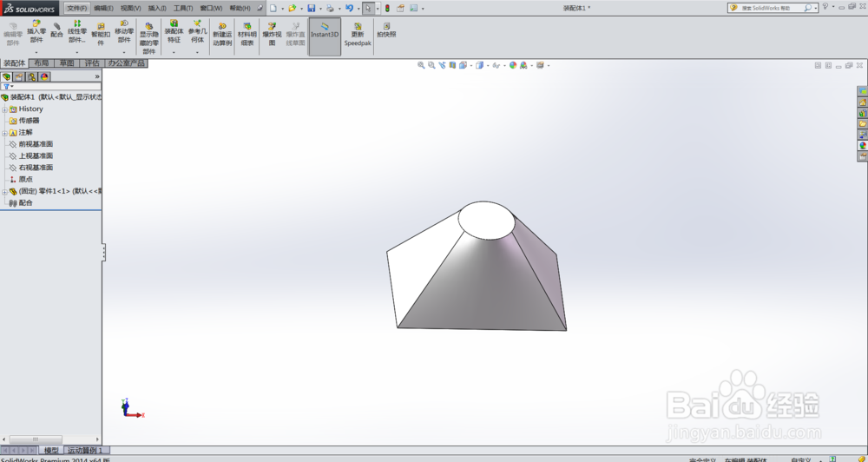
Task: Open the 参考几何体 dropdown arrow
Action: click(198, 53)
